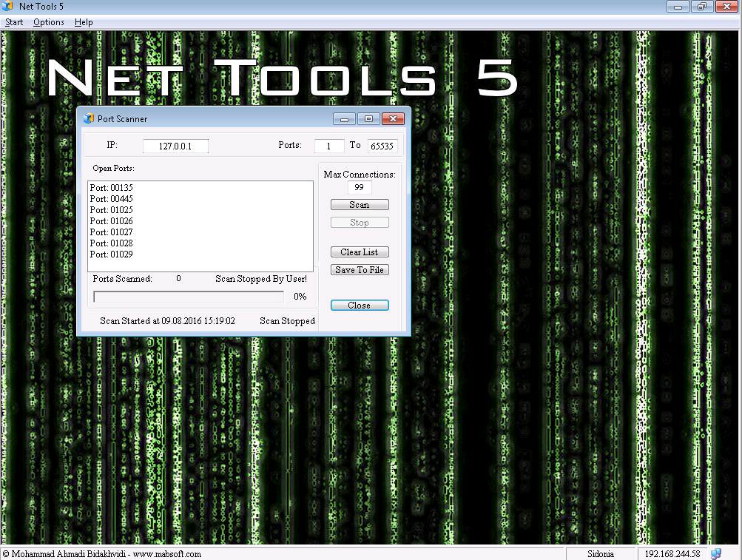
Task: Click the IP address field showing 127.0.0.1
Action: (175, 146)
